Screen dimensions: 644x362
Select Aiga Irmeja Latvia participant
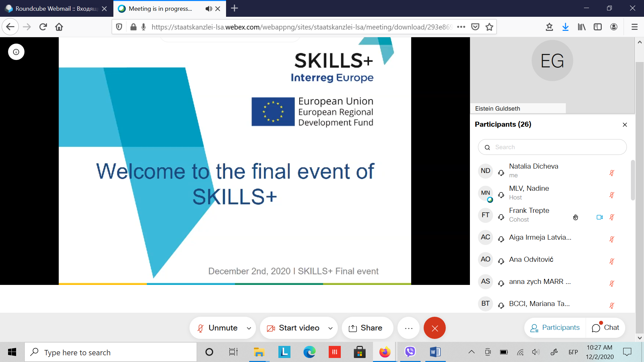tap(552, 237)
